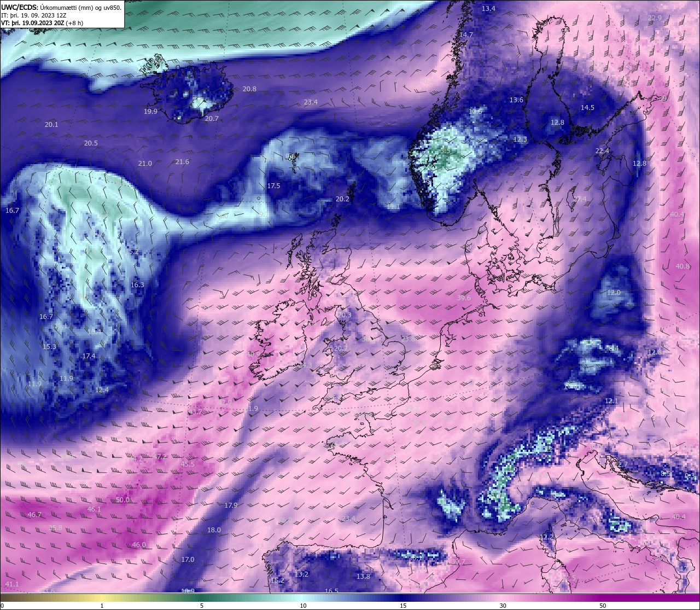
Task: Click the 21.0 value label
Action: pos(145,164)
